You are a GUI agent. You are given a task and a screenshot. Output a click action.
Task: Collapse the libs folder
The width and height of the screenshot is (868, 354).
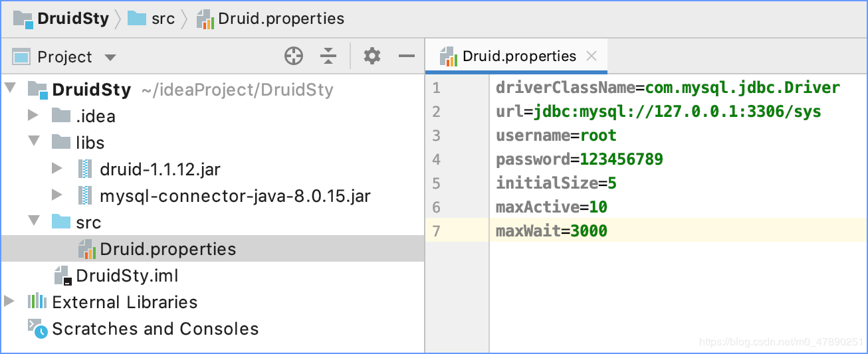coord(33,142)
